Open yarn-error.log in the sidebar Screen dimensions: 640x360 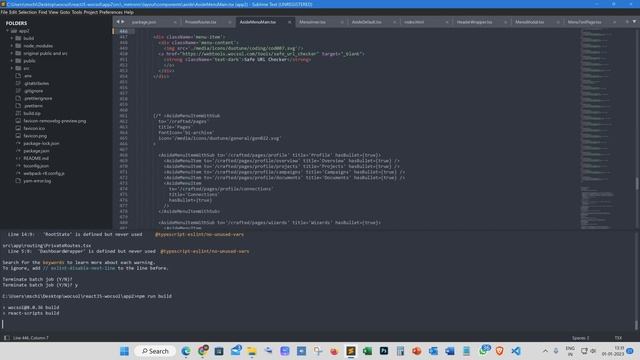37,181
